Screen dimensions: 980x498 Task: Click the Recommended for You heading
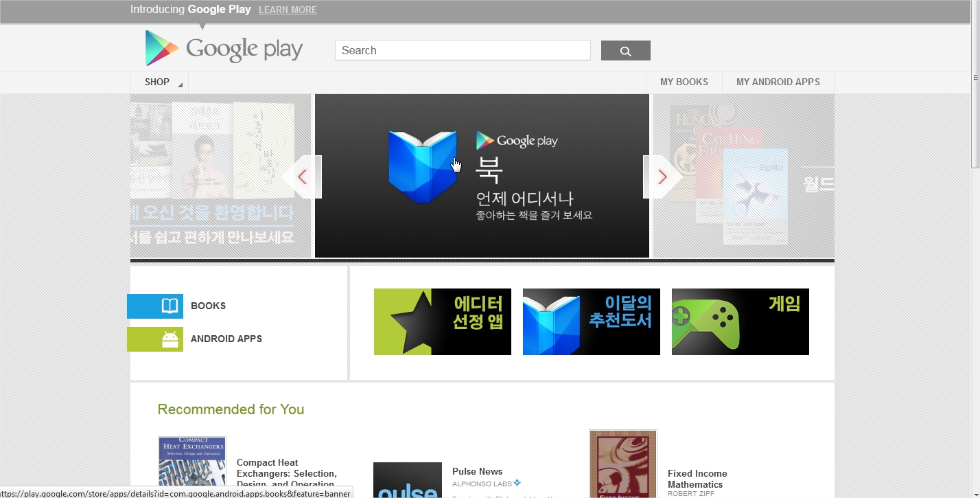[x=231, y=410]
